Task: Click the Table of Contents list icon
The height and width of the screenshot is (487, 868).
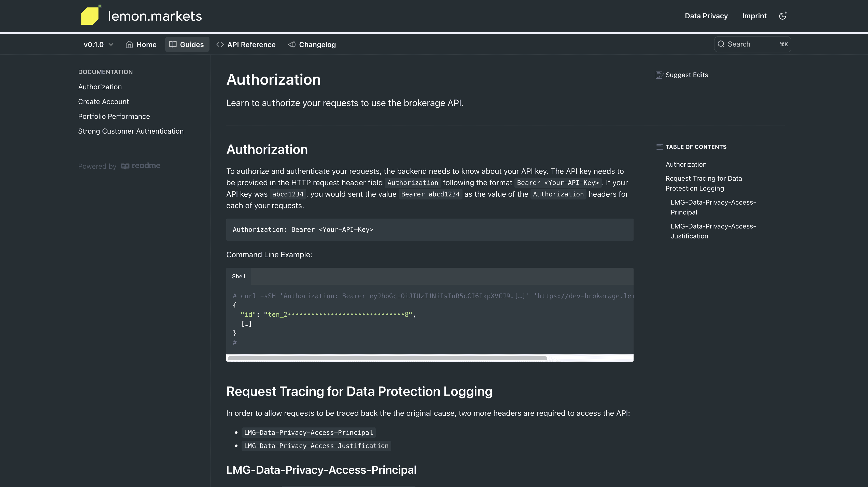Action: (x=660, y=147)
